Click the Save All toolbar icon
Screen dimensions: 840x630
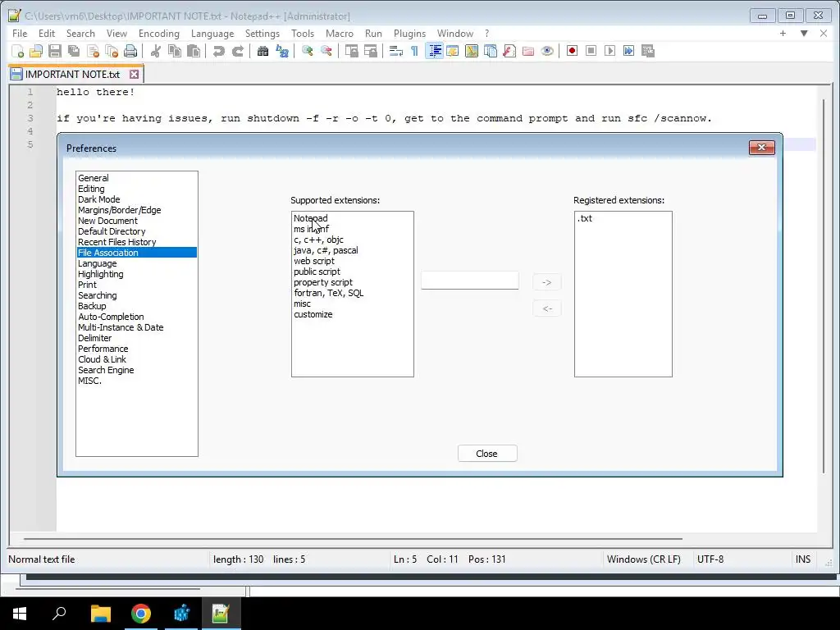[x=73, y=51]
